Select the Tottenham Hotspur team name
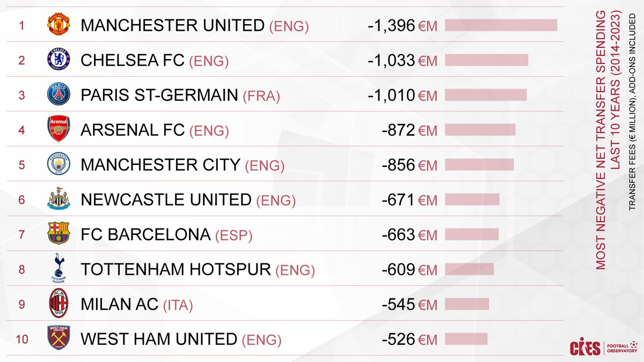 pyautogui.click(x=175, y=269)
